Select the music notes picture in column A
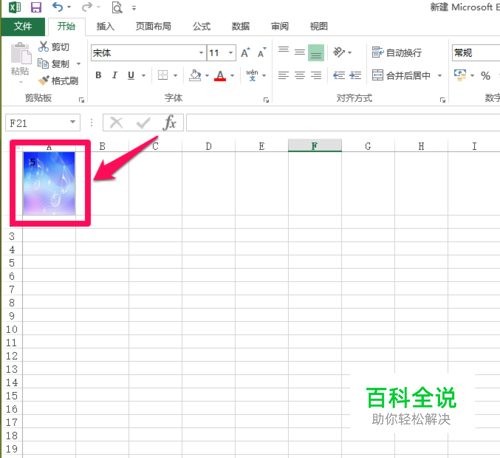 [x=49, y=183]
